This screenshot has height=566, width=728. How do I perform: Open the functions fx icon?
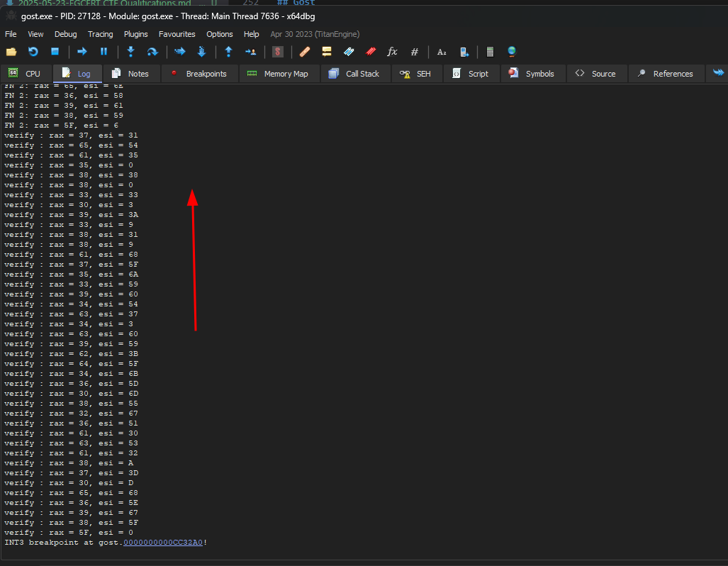point(392,52)
